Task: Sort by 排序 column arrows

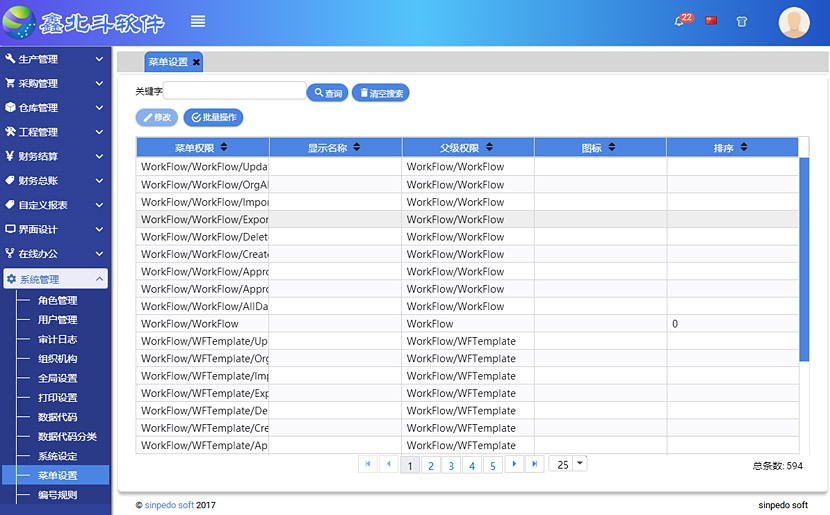Action: pos(744,148)
